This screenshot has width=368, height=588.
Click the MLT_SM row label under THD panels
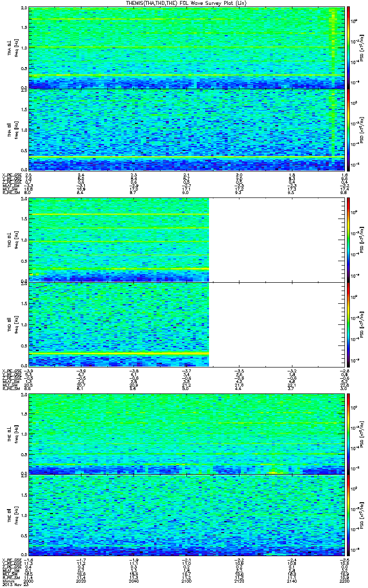[x=9, y=386]
